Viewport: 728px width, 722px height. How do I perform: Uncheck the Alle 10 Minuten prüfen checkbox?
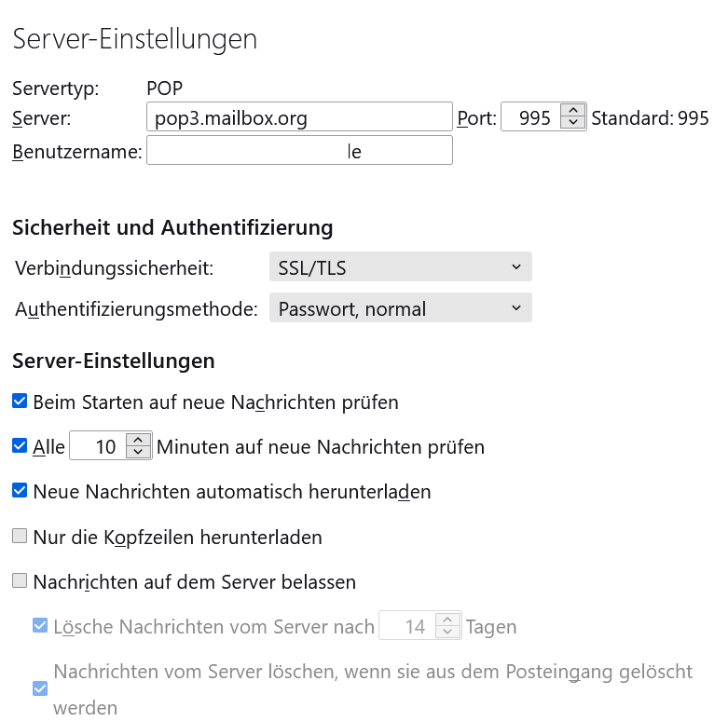point(20,445)
